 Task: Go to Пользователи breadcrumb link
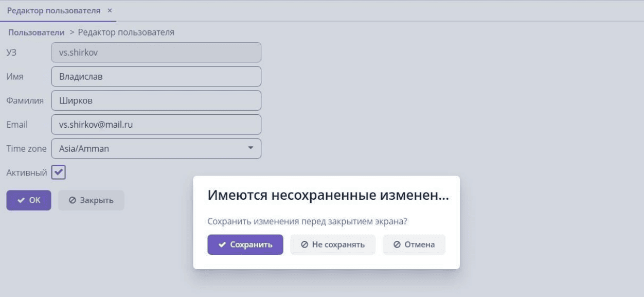tap(37, 32)
